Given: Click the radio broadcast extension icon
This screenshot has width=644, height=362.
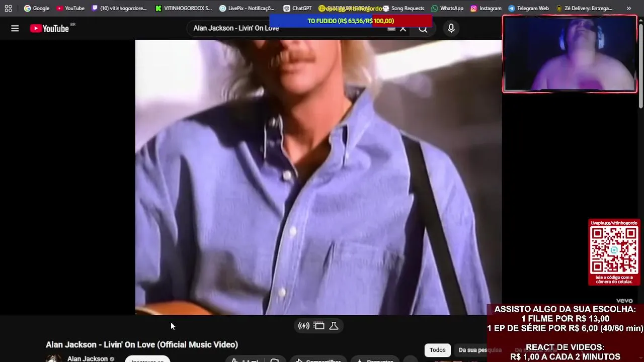Looking at the screenshot, I should point(304,326).
